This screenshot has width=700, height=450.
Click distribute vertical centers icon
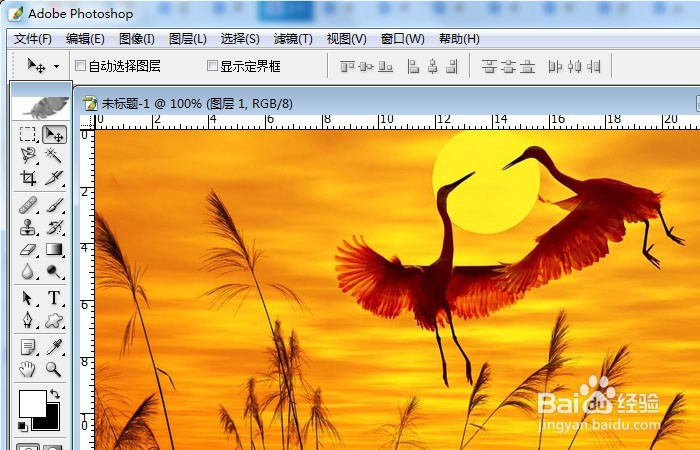click(x=508, y=67)
